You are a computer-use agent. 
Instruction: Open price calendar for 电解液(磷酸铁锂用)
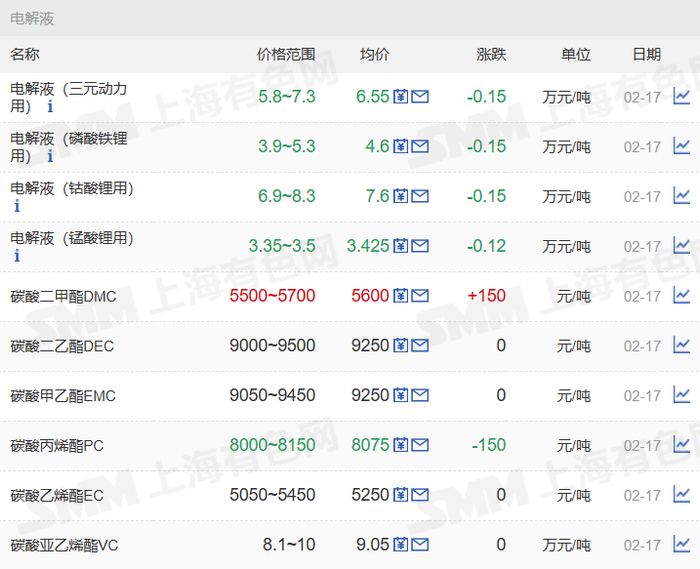(400, 146)
